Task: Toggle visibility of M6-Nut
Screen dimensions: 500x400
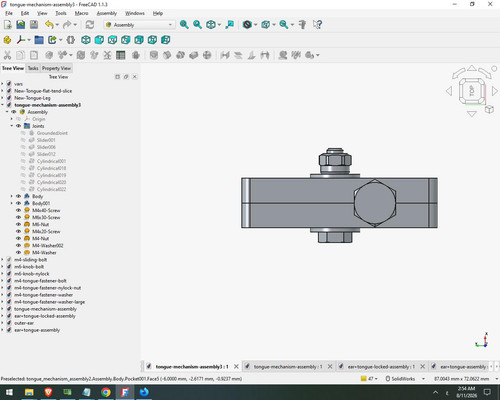Action: pos(18,224)
